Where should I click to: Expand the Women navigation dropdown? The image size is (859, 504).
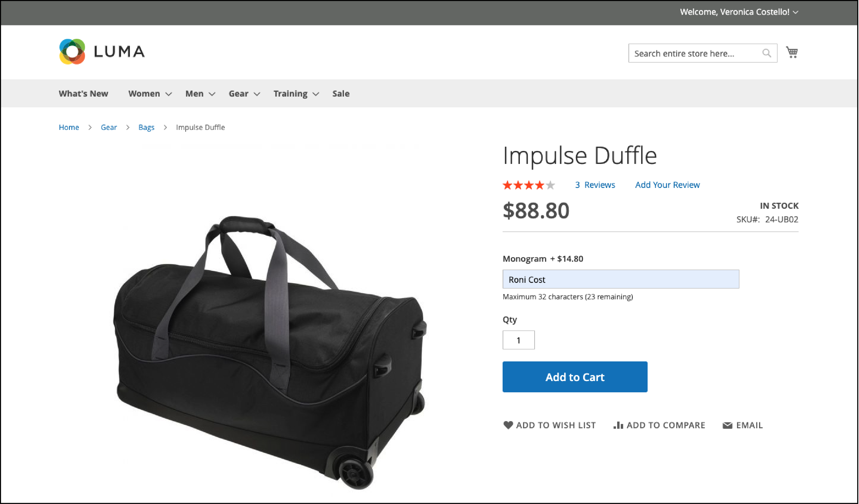[x=150, y=93]
